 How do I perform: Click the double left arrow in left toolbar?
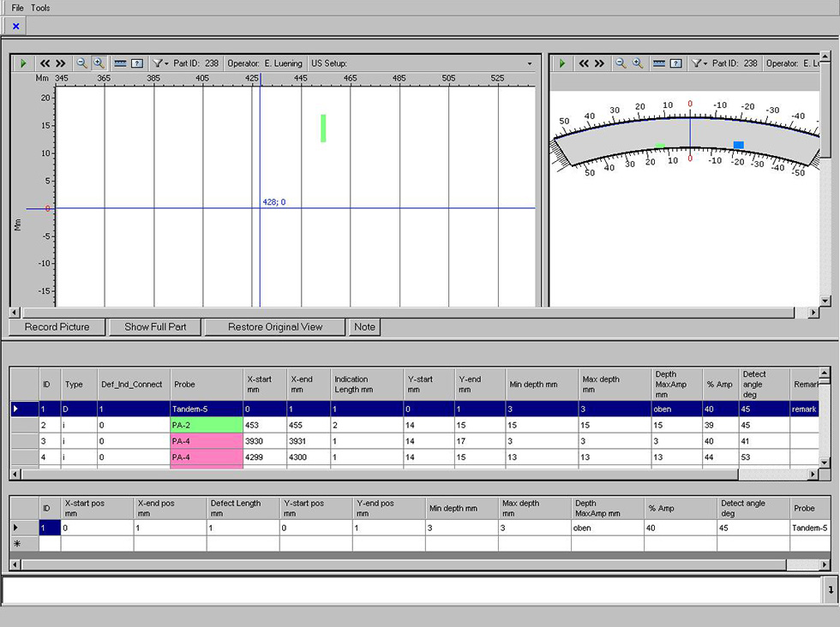(x=45, y=63)
